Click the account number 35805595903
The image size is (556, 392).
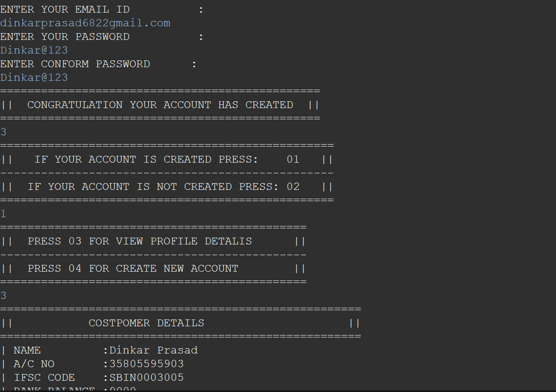(x=147, y=364)
